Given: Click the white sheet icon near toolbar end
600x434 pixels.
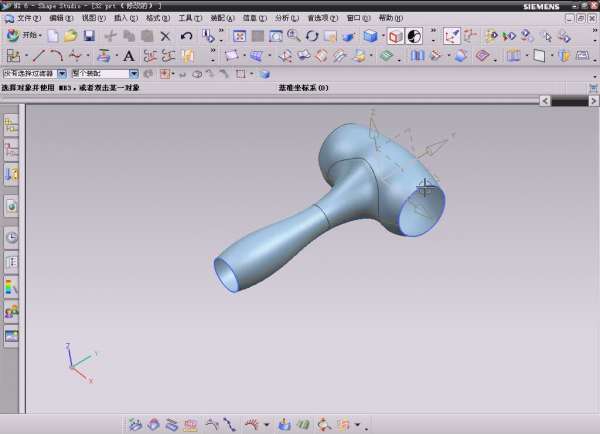Looking at the screenshot, I should (x=539, y=56).
